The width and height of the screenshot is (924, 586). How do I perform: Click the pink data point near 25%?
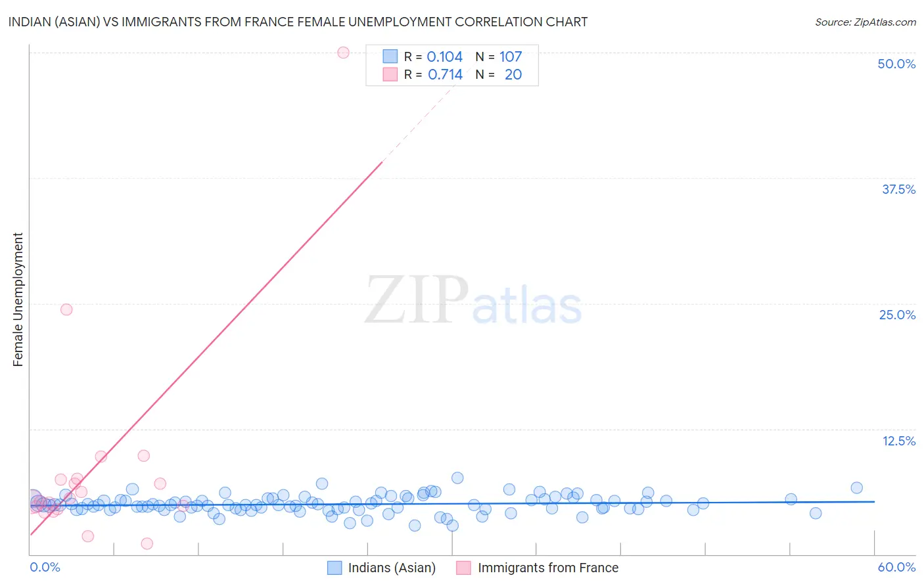[x=66, y=309]
